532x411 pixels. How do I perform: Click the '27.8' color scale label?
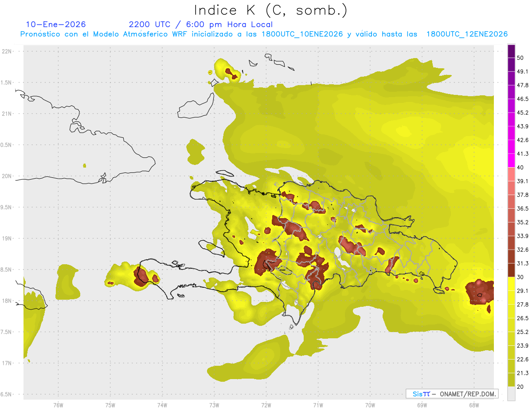523,304
